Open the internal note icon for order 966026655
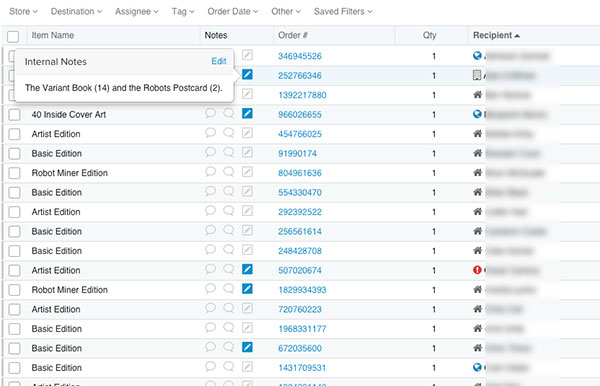 [247, 114]
